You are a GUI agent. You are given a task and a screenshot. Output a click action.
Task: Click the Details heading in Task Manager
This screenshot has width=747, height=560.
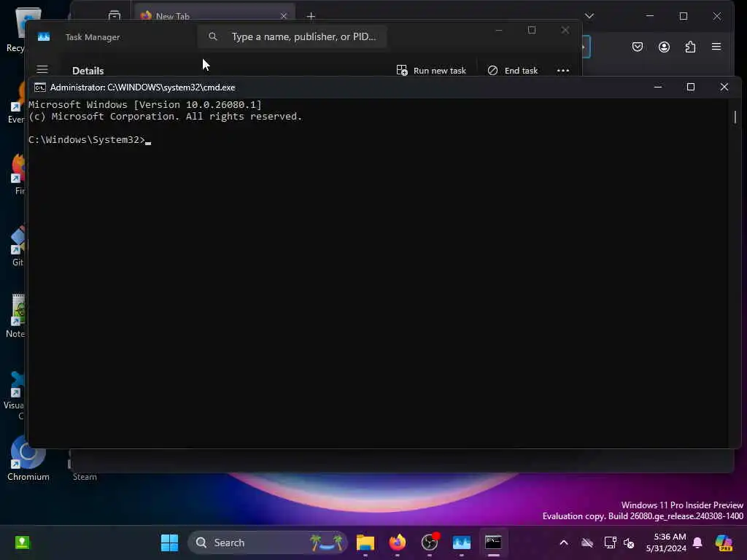88,71
